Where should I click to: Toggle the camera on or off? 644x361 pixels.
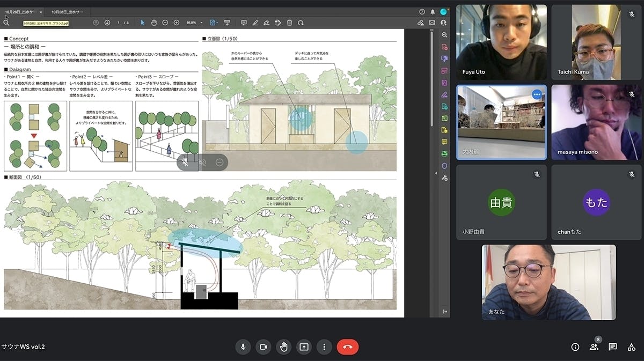(264, 347)
